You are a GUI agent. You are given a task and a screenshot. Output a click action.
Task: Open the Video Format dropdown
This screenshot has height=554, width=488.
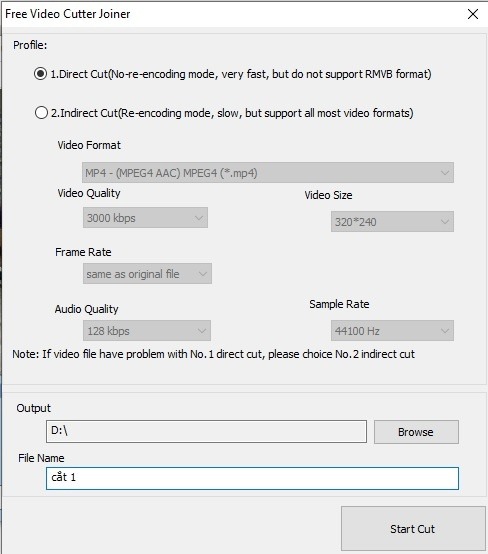[x=268, y=172]
